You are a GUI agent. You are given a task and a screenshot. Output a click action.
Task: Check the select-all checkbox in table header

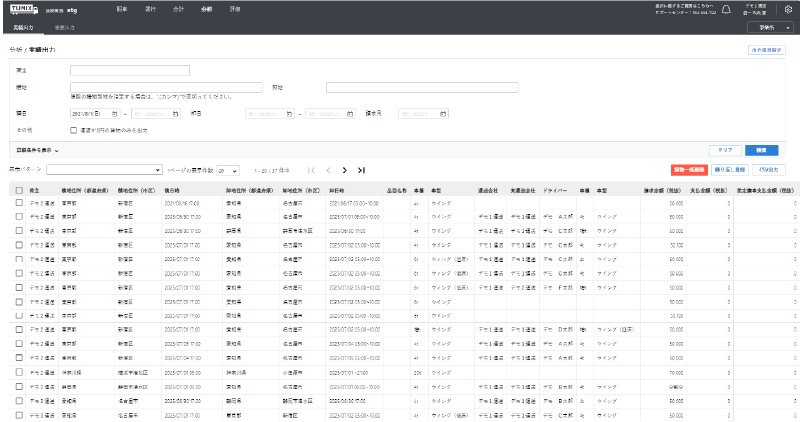(18, 190)
